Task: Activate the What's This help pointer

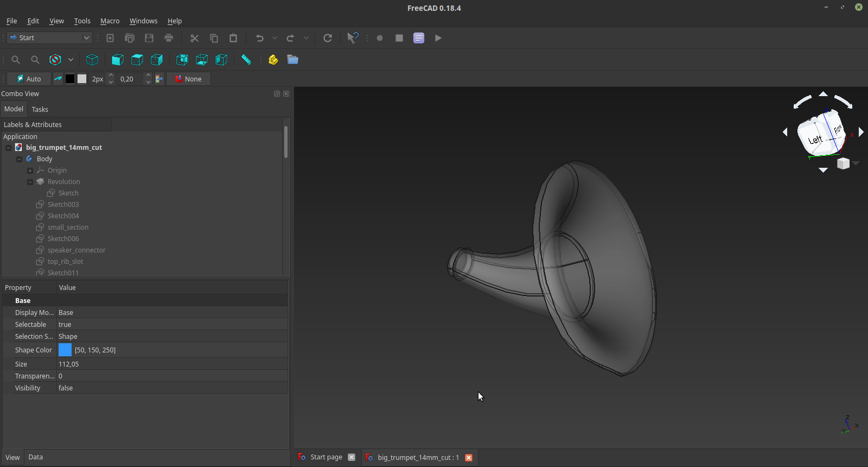Action: (353, 38)
